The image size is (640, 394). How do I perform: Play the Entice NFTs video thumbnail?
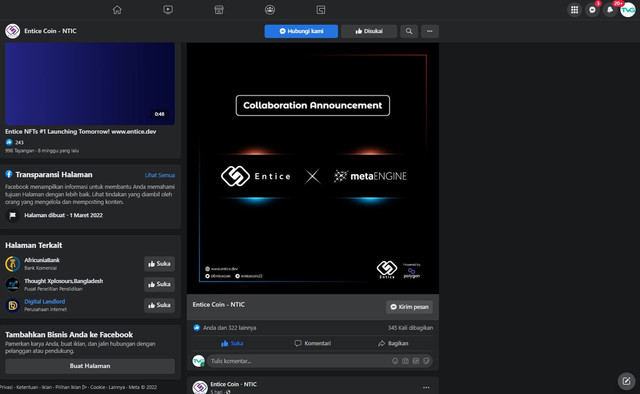[90, 83]
